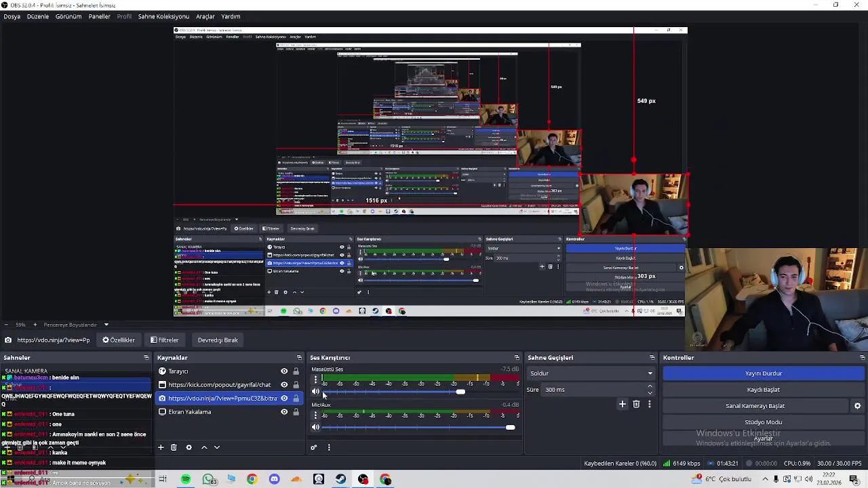This screenshot has width=868, height=488.
Task: Click the Özellikler button
Action: 119,340
